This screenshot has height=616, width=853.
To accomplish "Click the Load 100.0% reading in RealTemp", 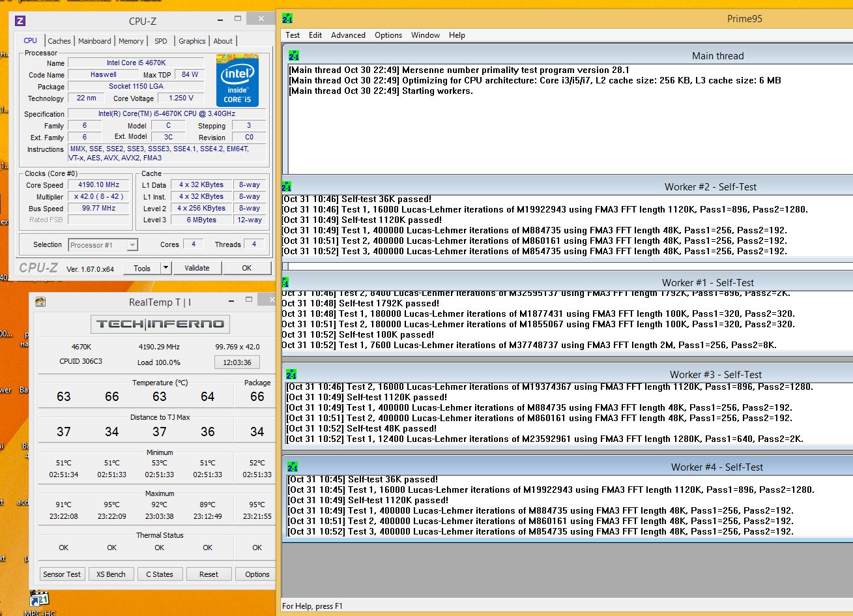I will [x=159, y=362].
